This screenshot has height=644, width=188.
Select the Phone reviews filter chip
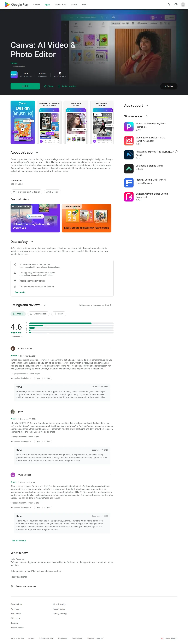(x=18, y=314)
